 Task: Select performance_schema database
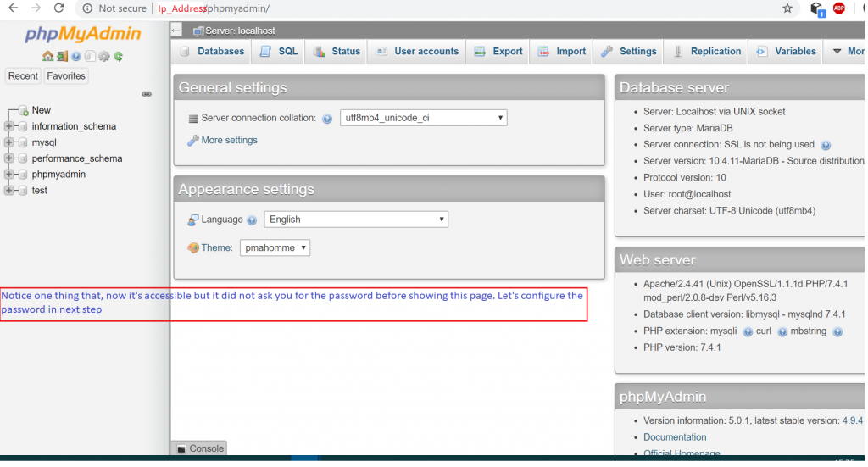click(77, 158)
